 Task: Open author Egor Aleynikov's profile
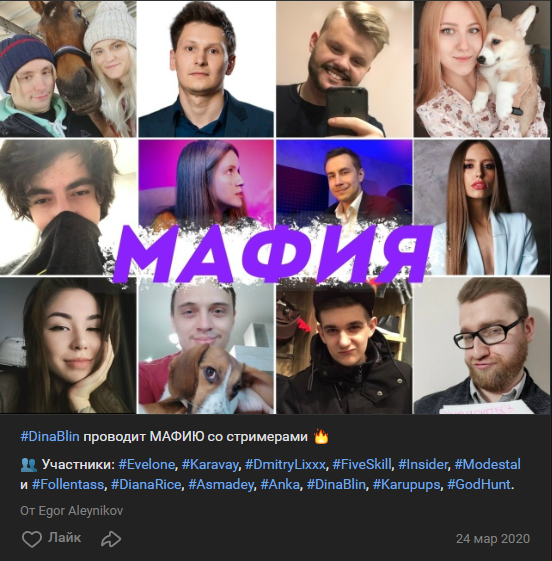click(80, 511)
